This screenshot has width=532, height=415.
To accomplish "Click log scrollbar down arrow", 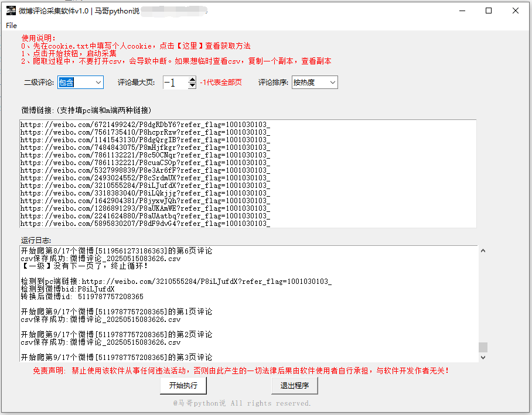I will (483, 358).
